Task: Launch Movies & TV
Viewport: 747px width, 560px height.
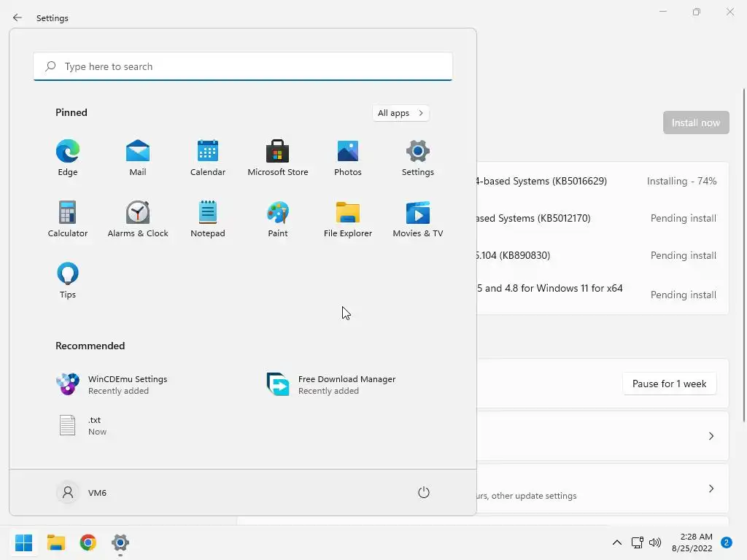Action: [418, 219]
